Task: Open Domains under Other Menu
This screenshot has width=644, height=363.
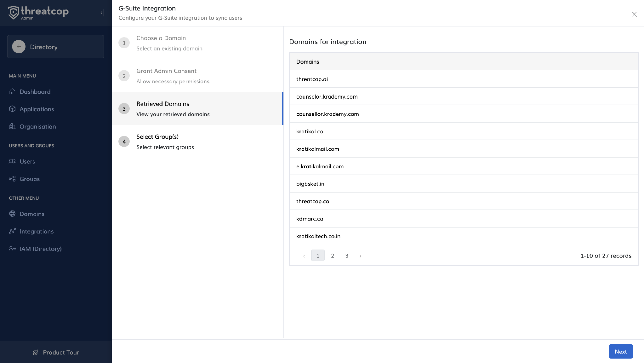Action: pos(32,214)
